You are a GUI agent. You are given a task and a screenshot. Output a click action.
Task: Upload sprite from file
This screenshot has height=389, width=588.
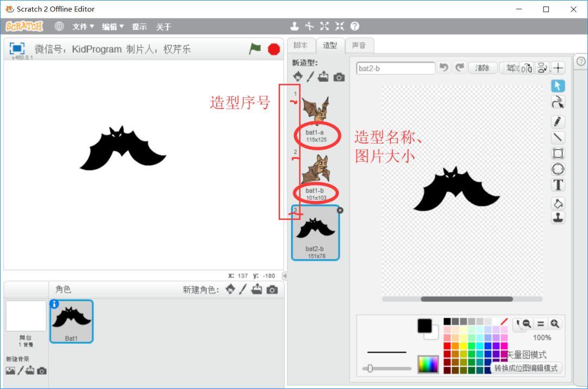(x=257, y=289)
